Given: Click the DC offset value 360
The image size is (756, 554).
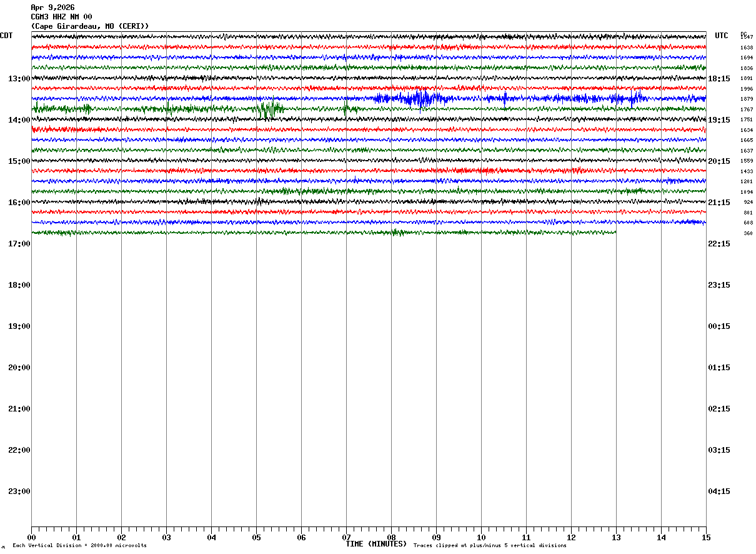Looking at the screenshot, I should pyautogui.click(x=748, y=233).
